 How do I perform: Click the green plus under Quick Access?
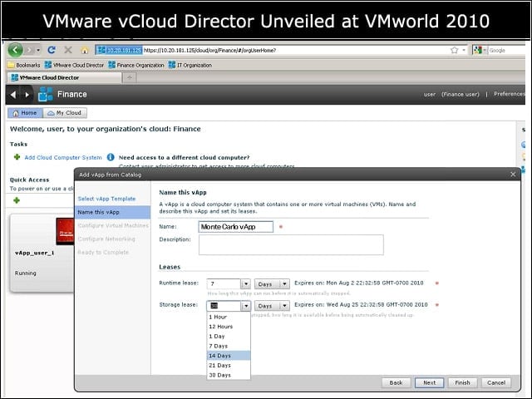(17, 200)
